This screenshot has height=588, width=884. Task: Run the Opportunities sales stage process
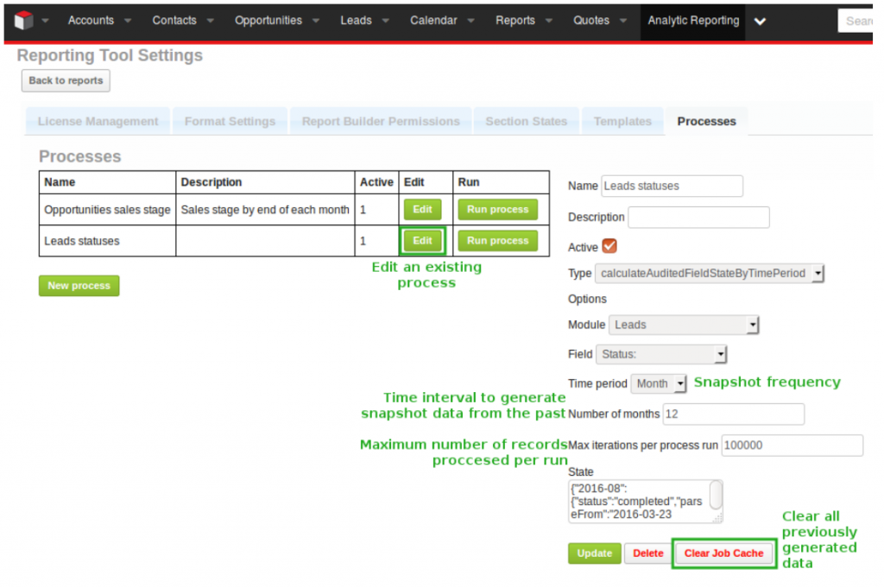click(497, 208)
